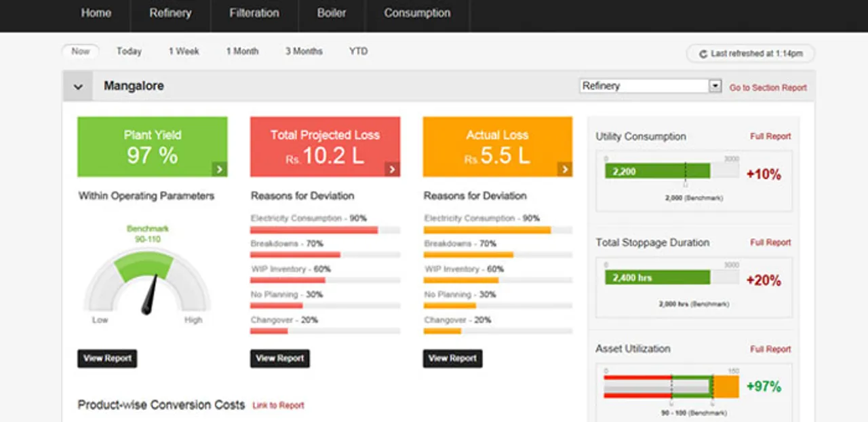The image size is (868, 422).
Task: Click red Electricity Consumption 90% bar
Action: tap(325, 231)
